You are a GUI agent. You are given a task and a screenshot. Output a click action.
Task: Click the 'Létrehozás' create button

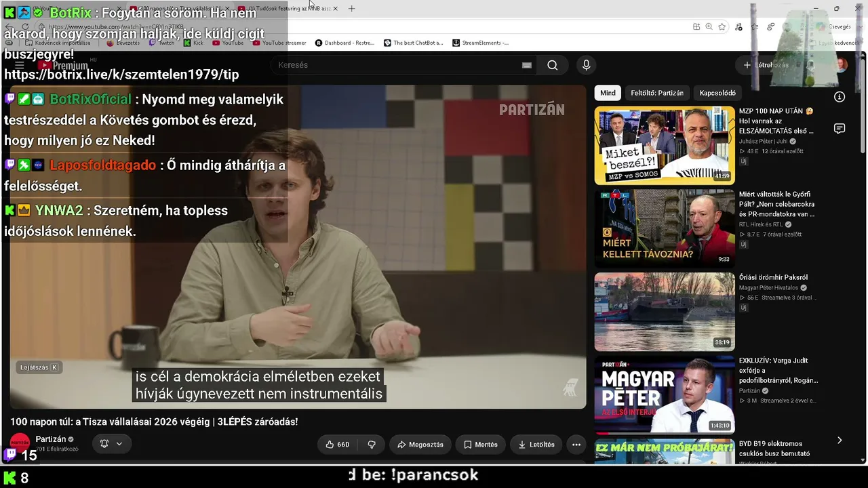point(766,65)
